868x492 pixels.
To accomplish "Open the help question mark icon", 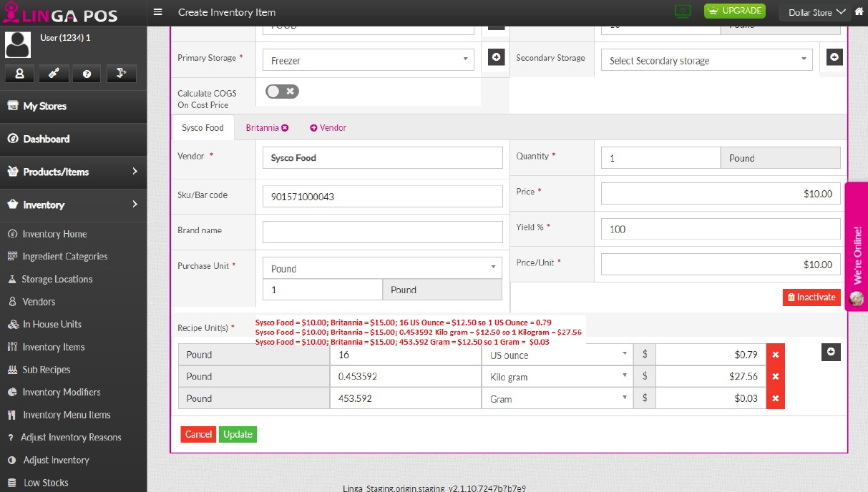I will [x=87, y=73].
